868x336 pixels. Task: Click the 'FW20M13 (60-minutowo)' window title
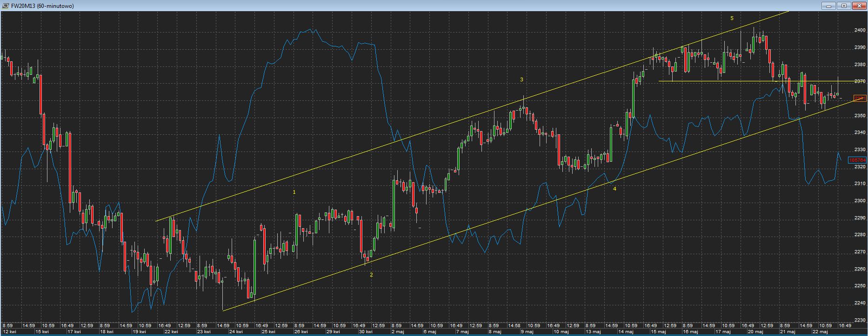pos(42,6)
